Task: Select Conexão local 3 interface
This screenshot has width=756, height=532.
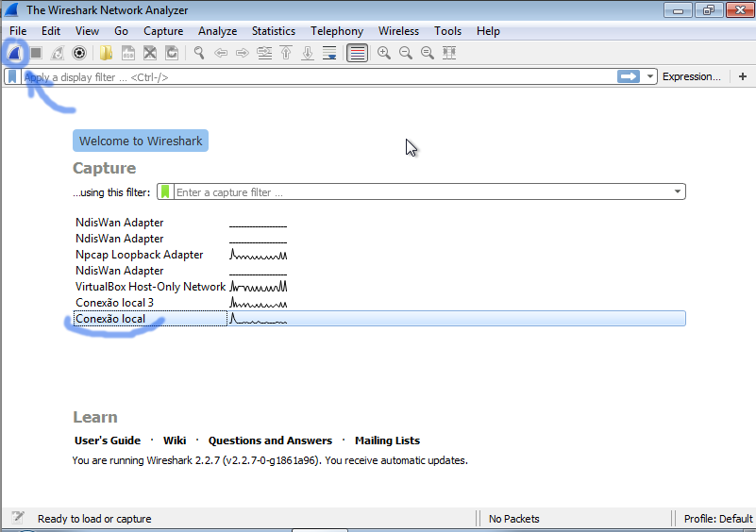Action: pyautogui.click(x=379, y=303)
